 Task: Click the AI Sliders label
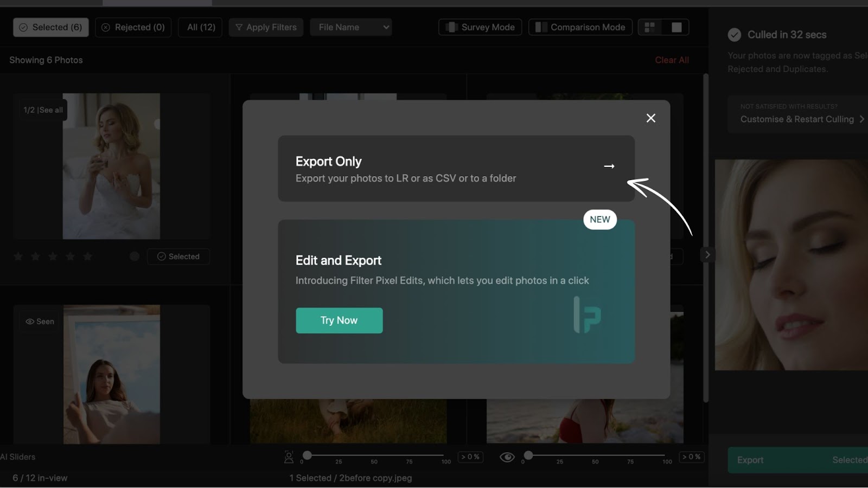[18, 457]
